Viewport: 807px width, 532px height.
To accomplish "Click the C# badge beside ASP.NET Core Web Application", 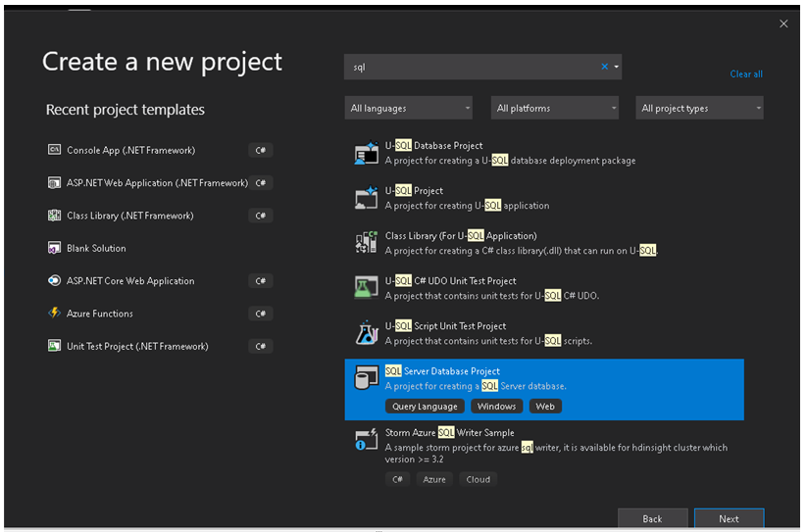I will click(x=261, y=280).
